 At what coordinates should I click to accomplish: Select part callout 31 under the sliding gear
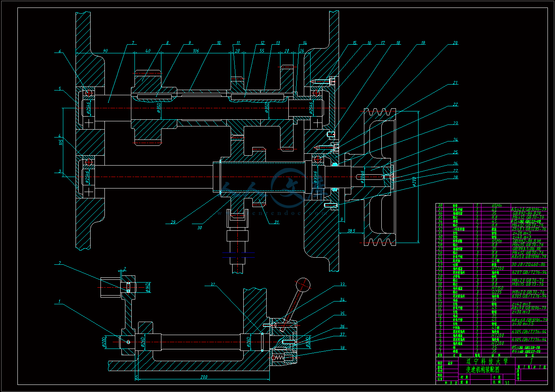(276, 222)
